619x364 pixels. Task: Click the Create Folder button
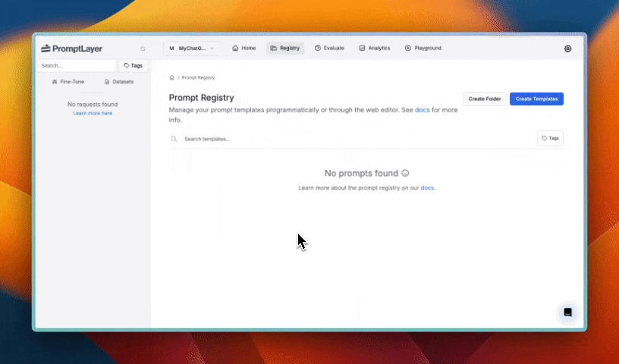(x=485, y=99)
